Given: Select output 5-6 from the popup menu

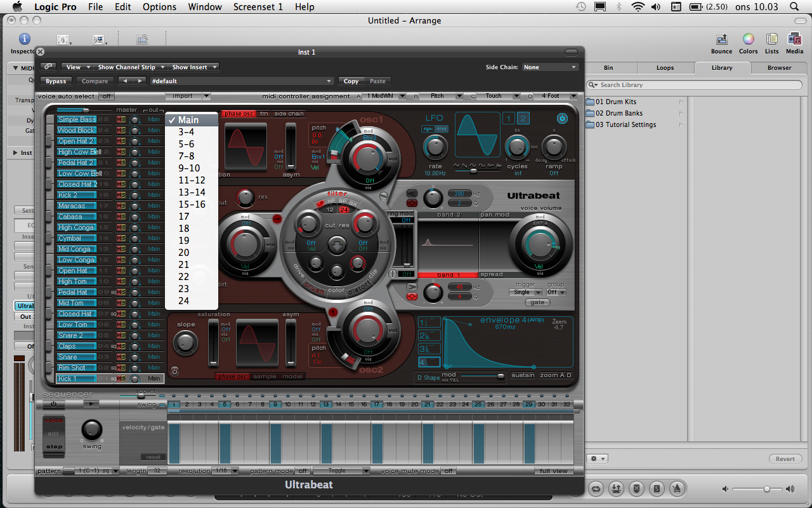Looking at the screenshot, I should pos(187,144).
